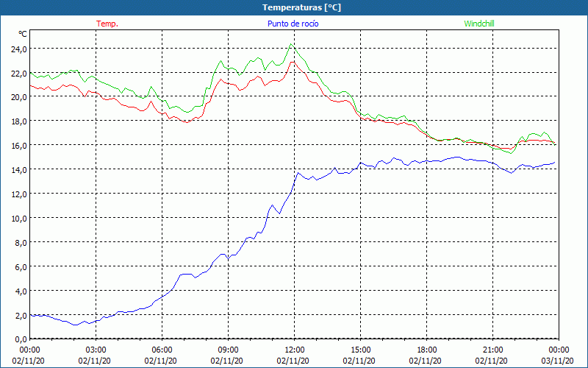The image size is (588, 368).
Task: Click the 10,0 y-axis value
Action: click(19, 218)
